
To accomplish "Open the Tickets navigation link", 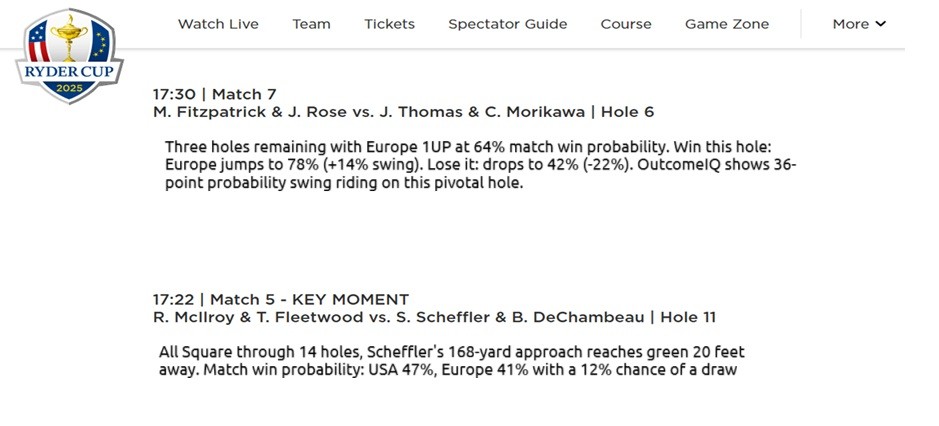I will [x=389, y=24].
